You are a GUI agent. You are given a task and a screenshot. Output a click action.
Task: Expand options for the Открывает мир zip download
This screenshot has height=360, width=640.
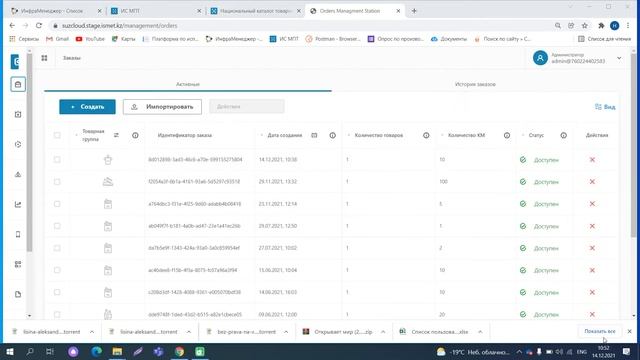(x=383, y=332)
